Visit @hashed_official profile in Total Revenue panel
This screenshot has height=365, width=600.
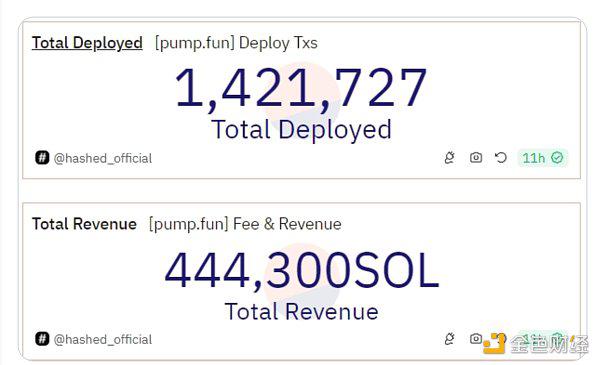[103, 339]
